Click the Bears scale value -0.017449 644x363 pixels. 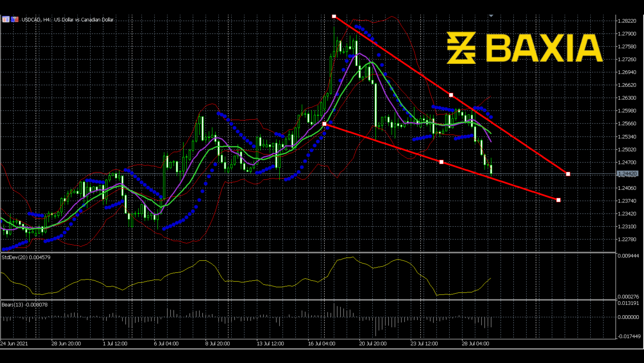[629, 336]
